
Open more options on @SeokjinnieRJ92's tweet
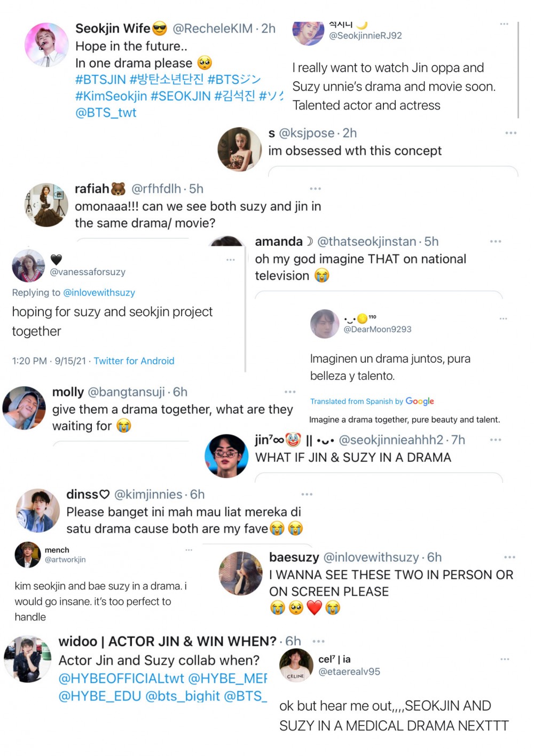(x=504, y=24)
